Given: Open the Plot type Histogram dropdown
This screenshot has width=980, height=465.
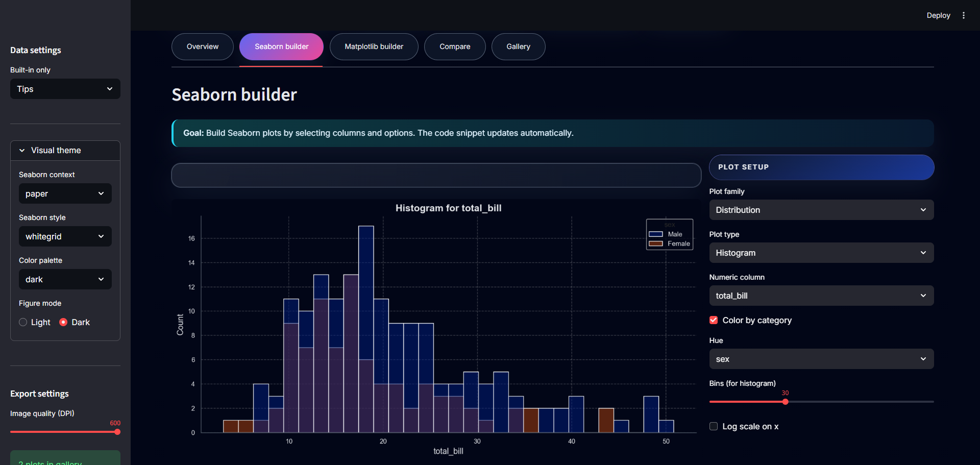Looking at the screenshot, I should coord(821,253).
